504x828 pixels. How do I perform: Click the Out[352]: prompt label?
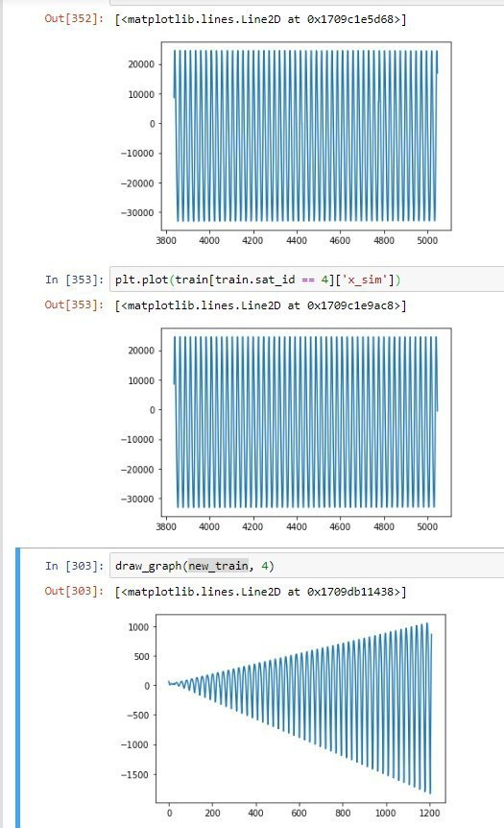pyautogui.click(x=75, y=19)
